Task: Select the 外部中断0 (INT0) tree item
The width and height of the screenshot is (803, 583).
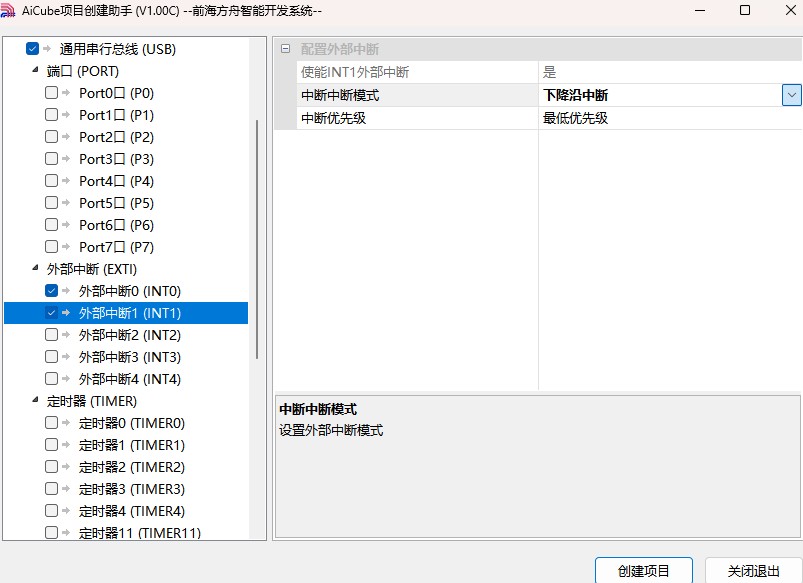Action: click(130, 292)
